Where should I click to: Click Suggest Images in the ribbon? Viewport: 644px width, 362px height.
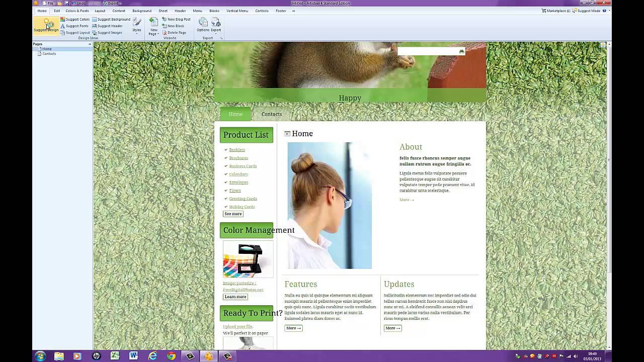(107, 32)
